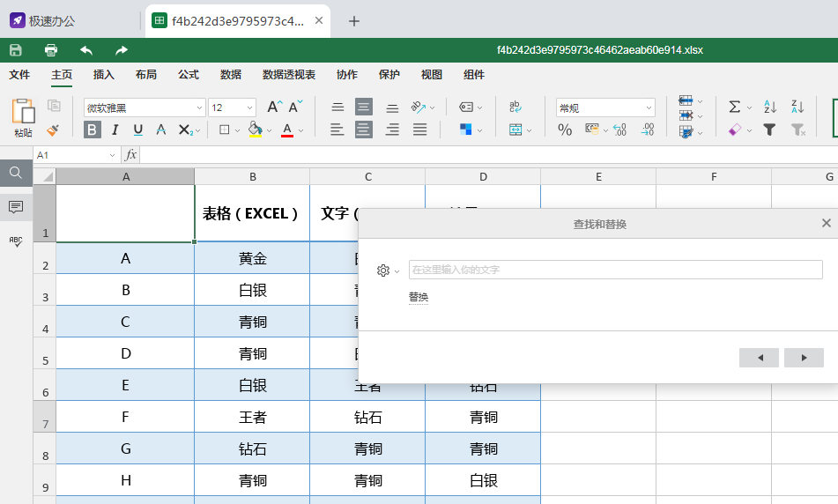The image size is (838, 504).
Task: Justify the cell text
Action: click(420, 130)
